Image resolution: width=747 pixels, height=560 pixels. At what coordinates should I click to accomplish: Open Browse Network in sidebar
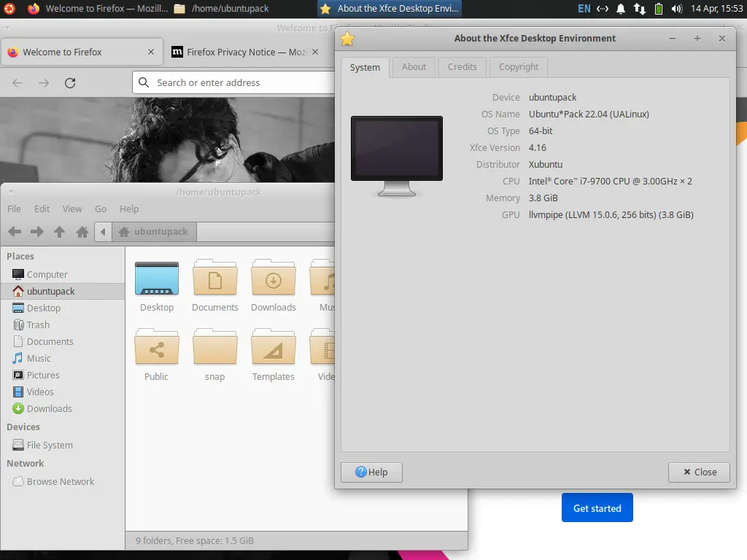click(63, 481)
